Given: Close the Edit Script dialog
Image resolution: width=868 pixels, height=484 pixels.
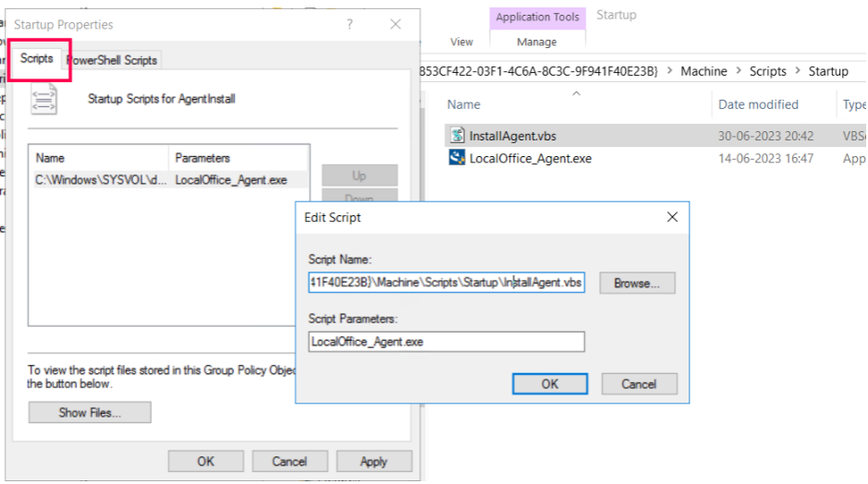Looking at the screenshot, I should coord(672,217).
